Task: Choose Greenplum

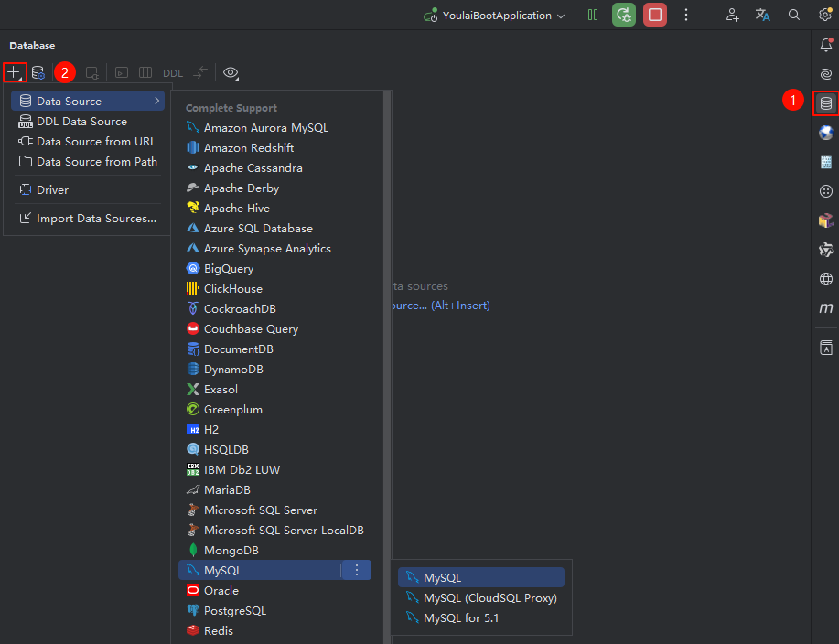Action: point(275,410)
